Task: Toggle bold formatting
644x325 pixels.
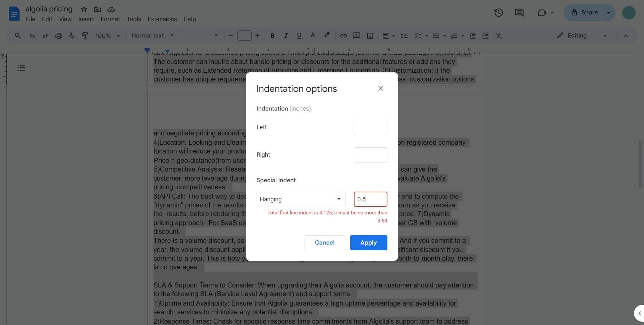Action: click(x=272, y=36)
